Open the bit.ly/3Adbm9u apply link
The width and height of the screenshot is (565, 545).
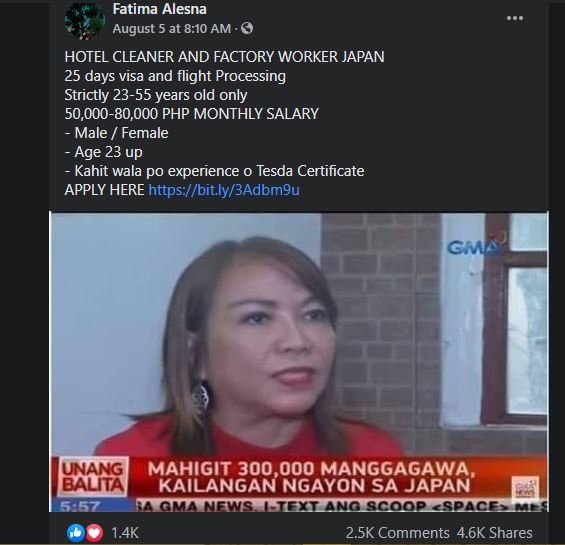point(224,190)
